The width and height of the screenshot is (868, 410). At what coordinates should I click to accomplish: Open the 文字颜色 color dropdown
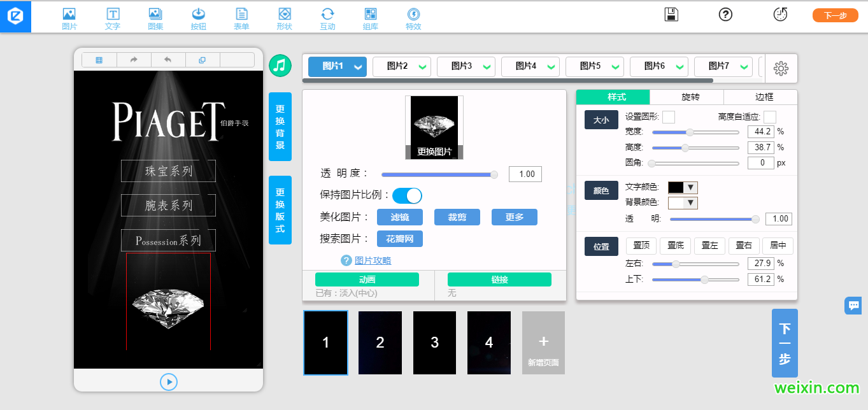point(683,187)
